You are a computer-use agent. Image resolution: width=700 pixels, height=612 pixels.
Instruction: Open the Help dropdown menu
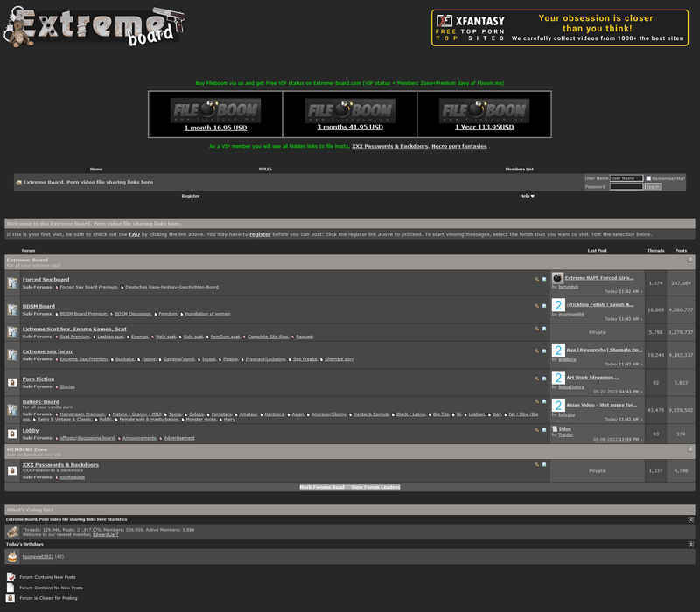[x=527, y=196]
